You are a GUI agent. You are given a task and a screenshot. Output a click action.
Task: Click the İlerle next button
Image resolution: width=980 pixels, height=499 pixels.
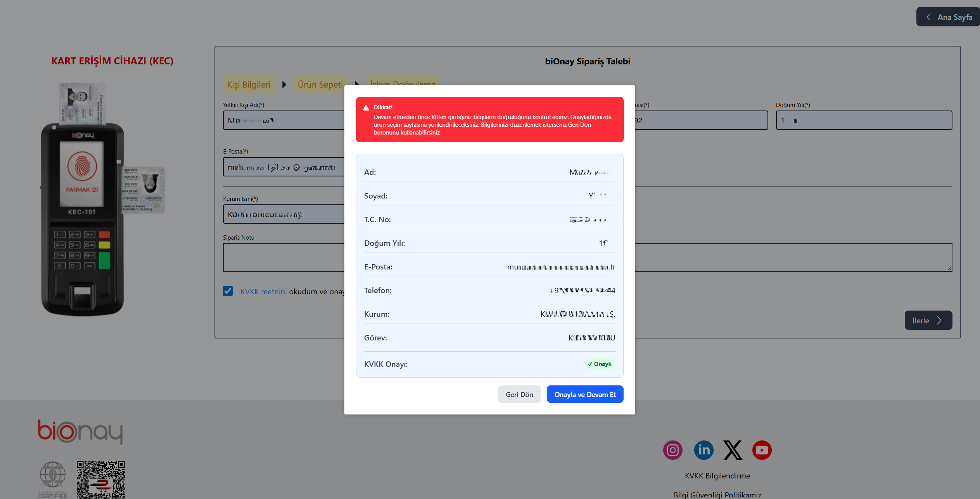tap(928, 320)
